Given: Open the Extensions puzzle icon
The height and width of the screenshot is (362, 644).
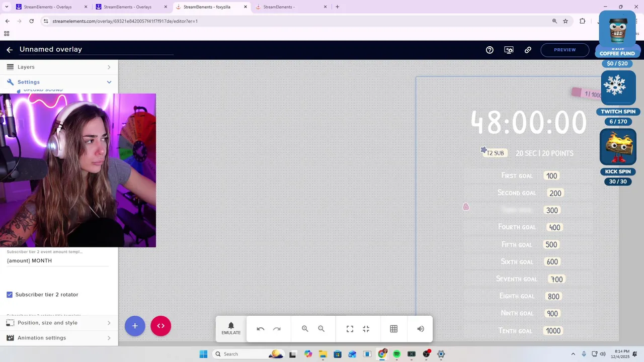Looking at the screenshot, I should pyautogui.click(x=583, y=21).
